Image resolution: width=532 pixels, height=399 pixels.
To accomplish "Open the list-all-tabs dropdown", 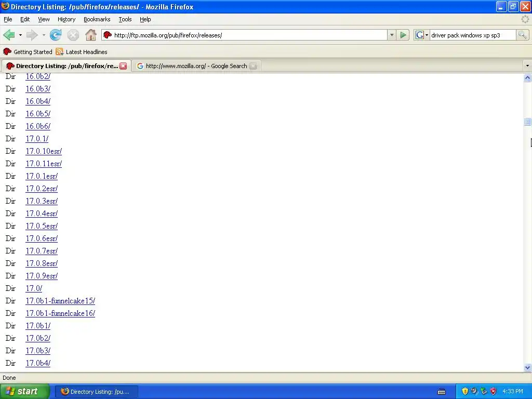I will click(527, 66).
